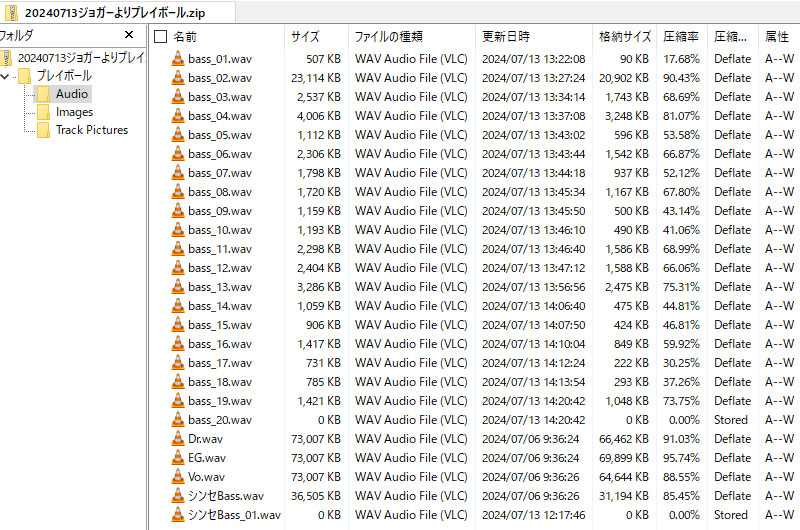The width and height of the screenshot is (800, 530).
Task: Click the zip archive icon in title tab
Action: [11, 13]
